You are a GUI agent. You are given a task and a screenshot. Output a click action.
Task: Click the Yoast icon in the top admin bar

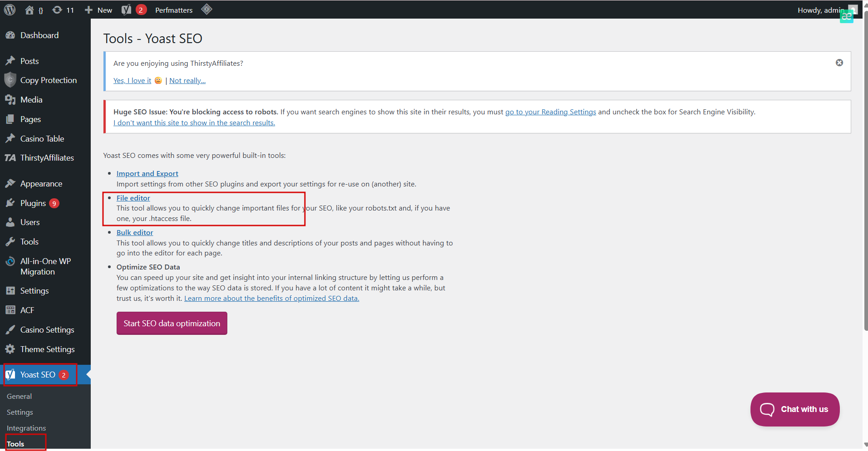127,10
